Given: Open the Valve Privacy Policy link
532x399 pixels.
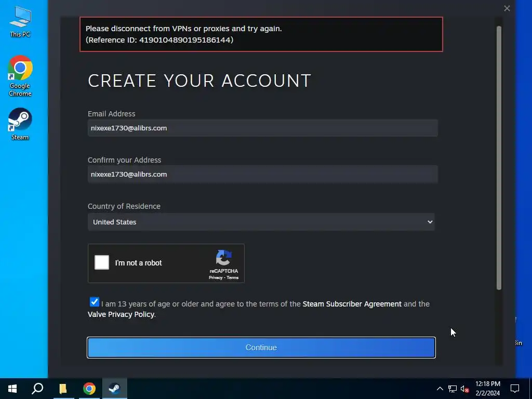Looking at the screenshot, I should (x=121, y=314).
